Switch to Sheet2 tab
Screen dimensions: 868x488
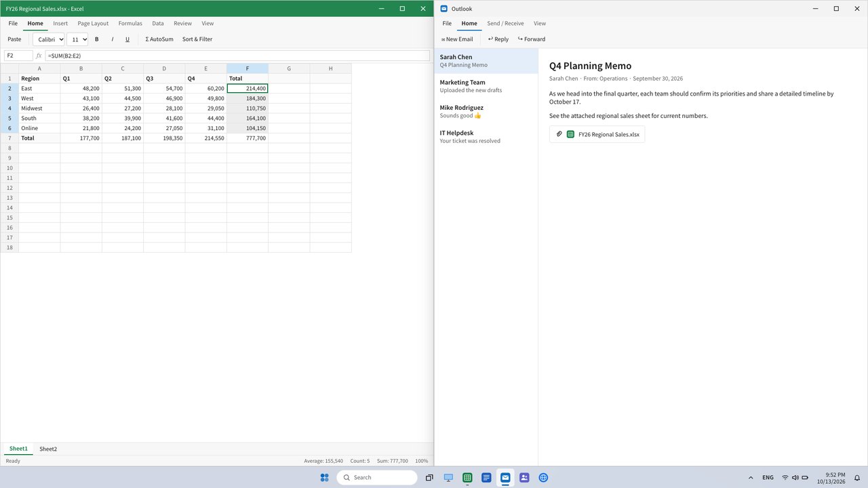click(x=48, y=449)
